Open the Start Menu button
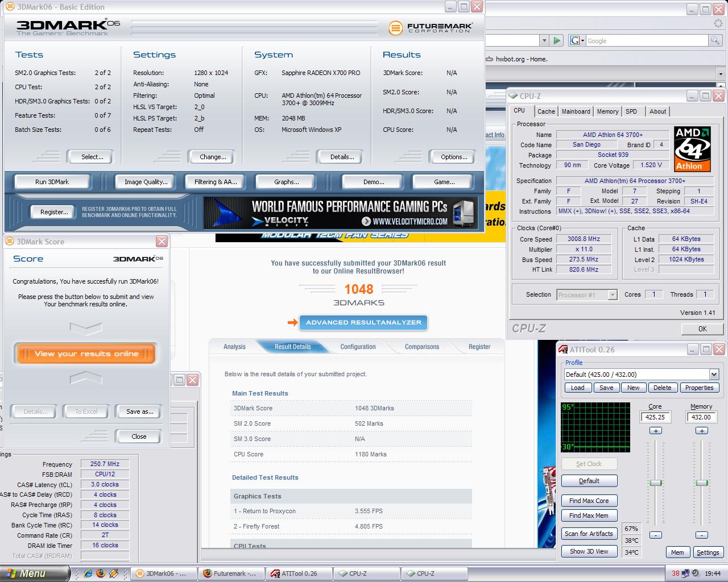 (35, 573)
